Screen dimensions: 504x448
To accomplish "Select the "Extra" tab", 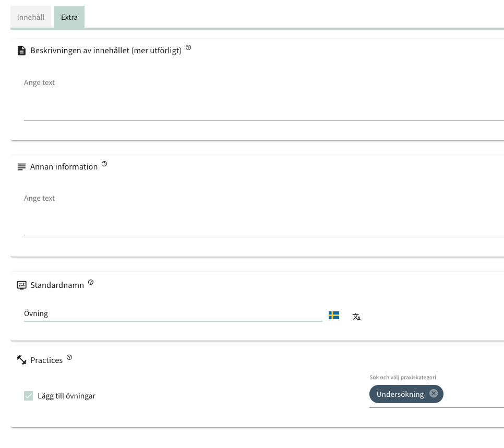I will pyautogui.click(x=69, y=17).
